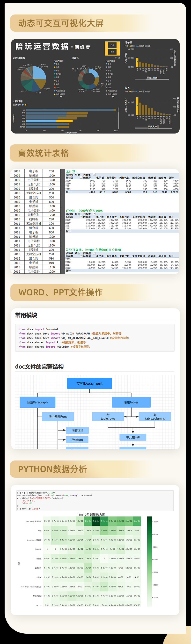Image resolution: width=191 pixels, height=644 pixels.
Task: Expand legend arrow under 总收入 legend
Action: click(113, 97)
